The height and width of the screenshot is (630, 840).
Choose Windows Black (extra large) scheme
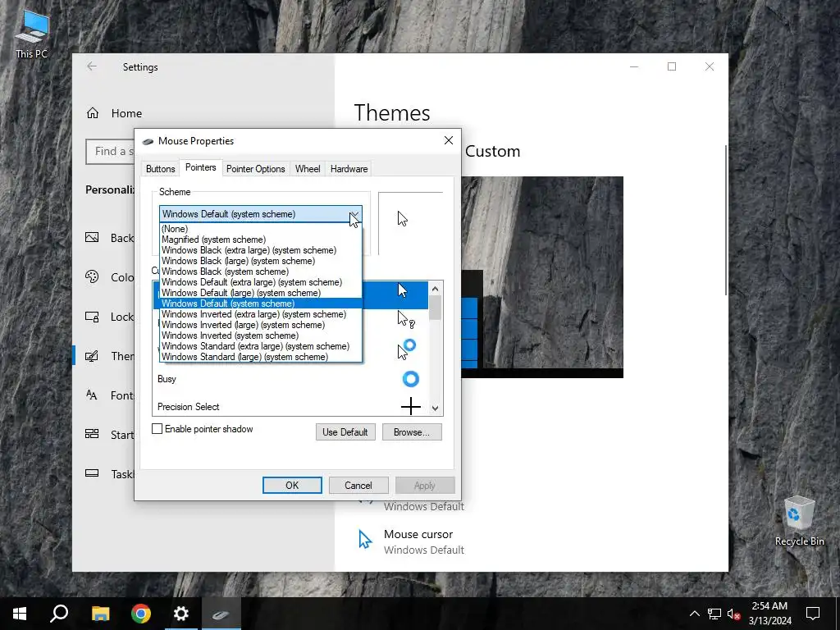261,250
